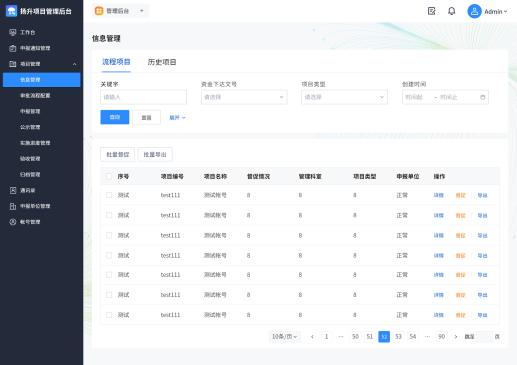The width and height of the screenshot is (517, 365).
Task: Open the 管理后台 dropdown arrow
Action: point(142,11)
